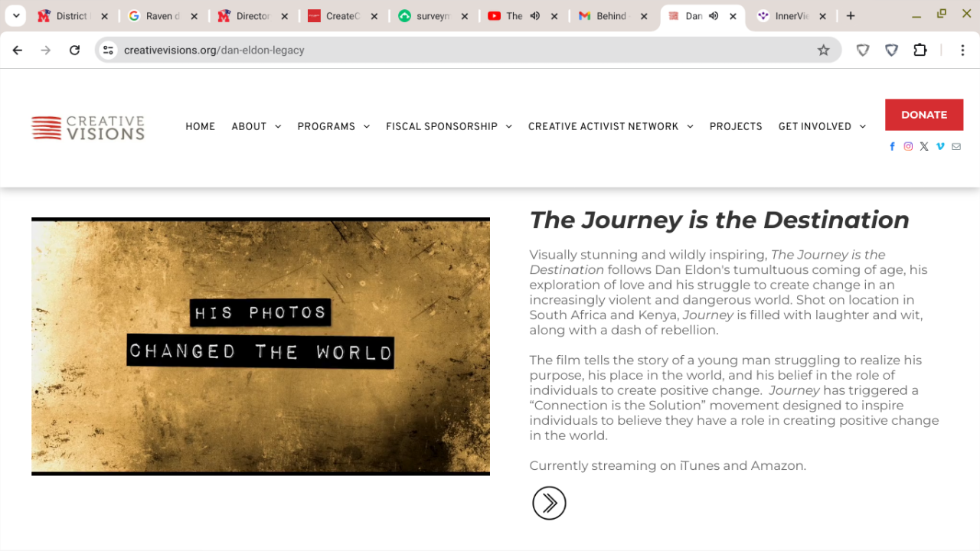Expand the FISCAL SPONSORSHIP dropdown
980x551 pixels.
(x=449, y=126)
